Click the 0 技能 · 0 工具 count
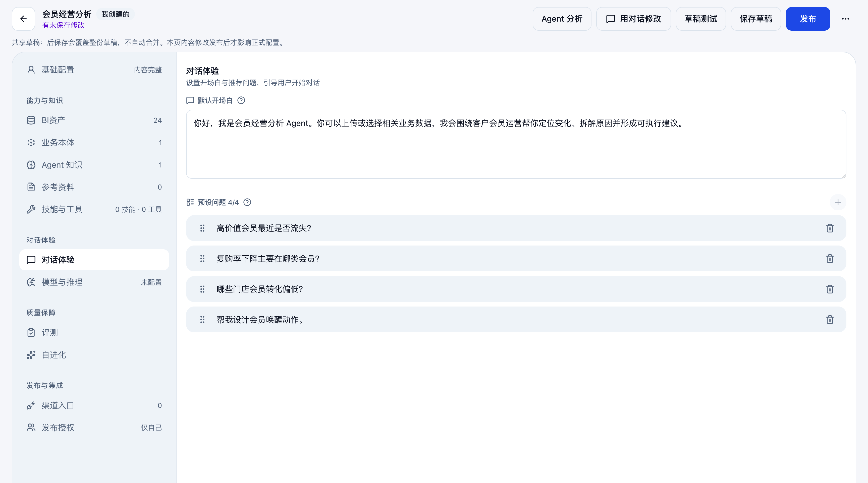 point(138,210)
